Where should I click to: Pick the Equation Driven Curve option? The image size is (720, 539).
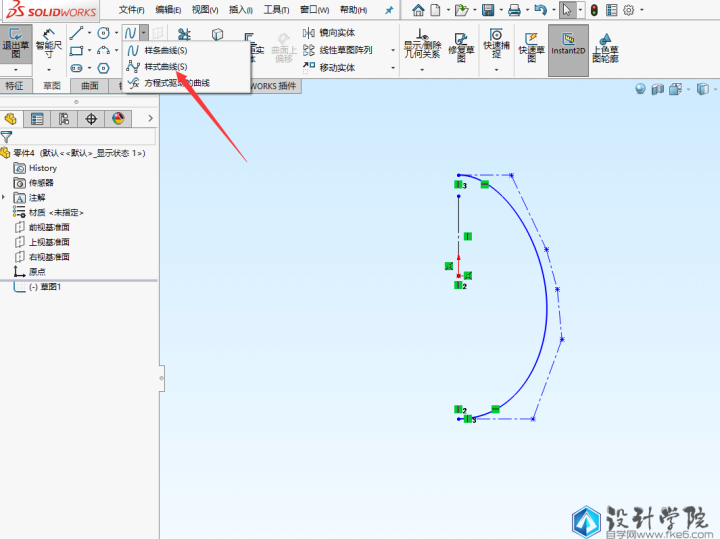[176, 82]
